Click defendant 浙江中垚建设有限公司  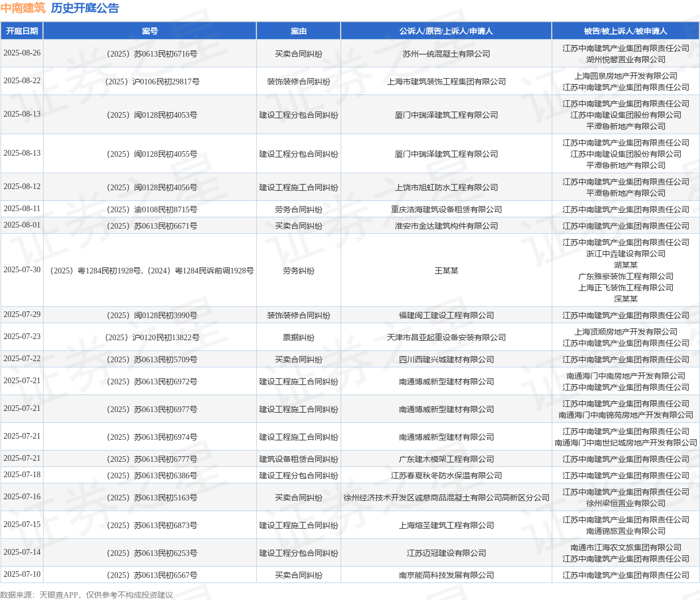(x=626, y=254)
